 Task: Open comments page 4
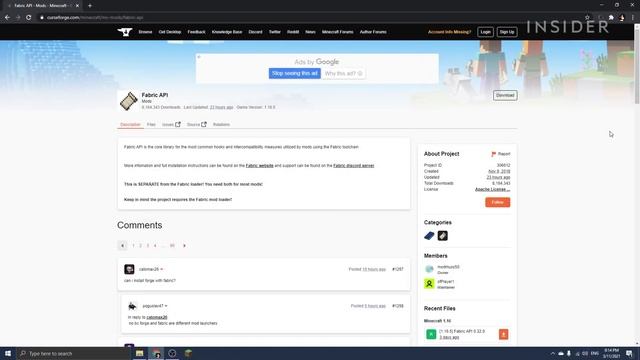pyautogui.click(x=155, y=246)
